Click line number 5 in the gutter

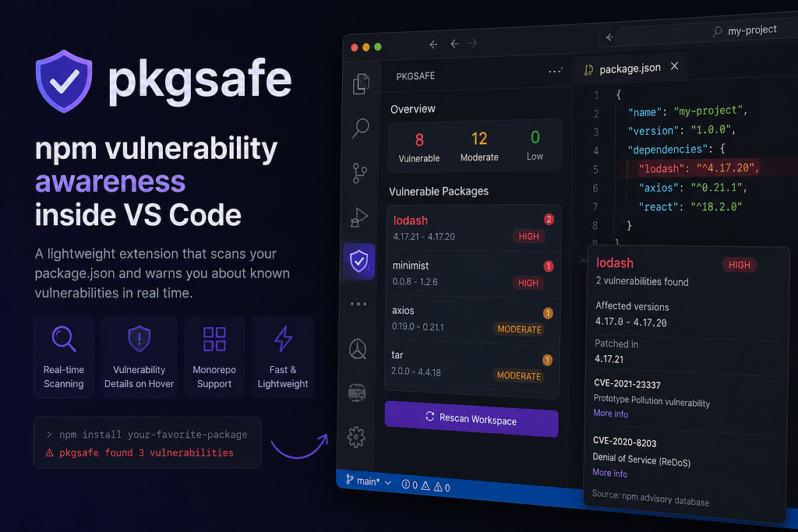[595, 169]
